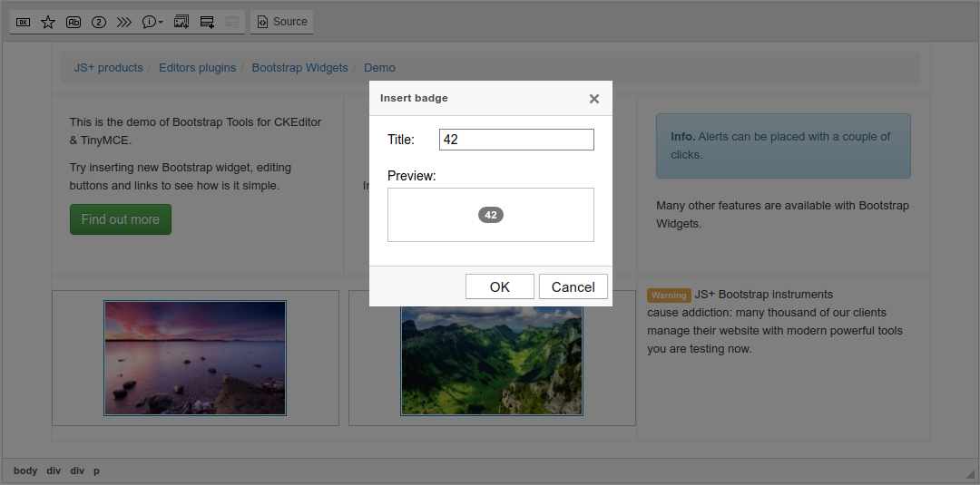Open the JS+ products breadcrumb link
The image size is (980, 485).
108,68
